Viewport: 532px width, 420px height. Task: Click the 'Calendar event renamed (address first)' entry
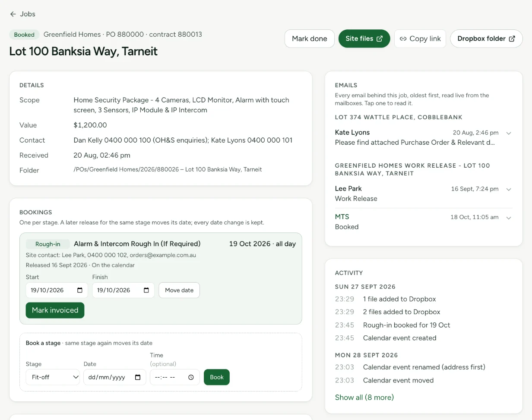point(424,367)
